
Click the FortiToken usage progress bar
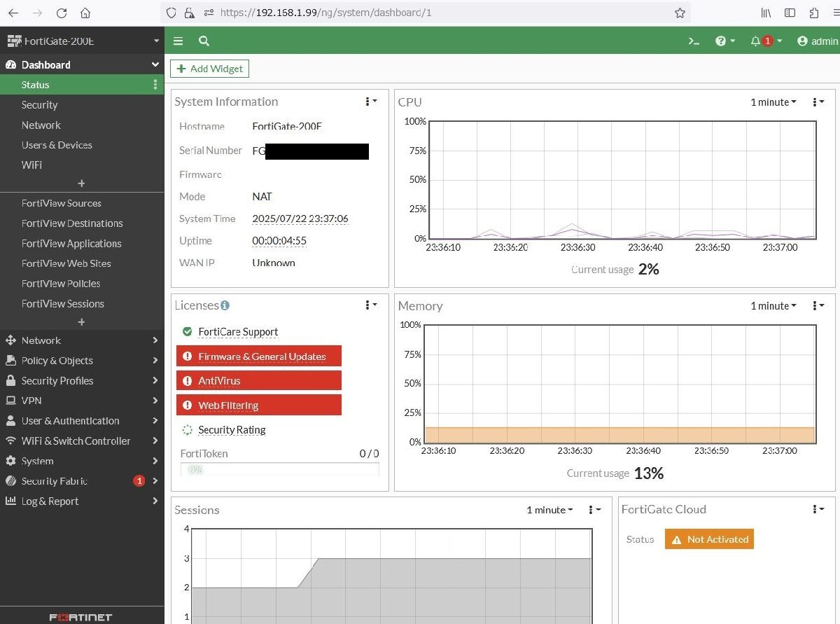[280, 469]
